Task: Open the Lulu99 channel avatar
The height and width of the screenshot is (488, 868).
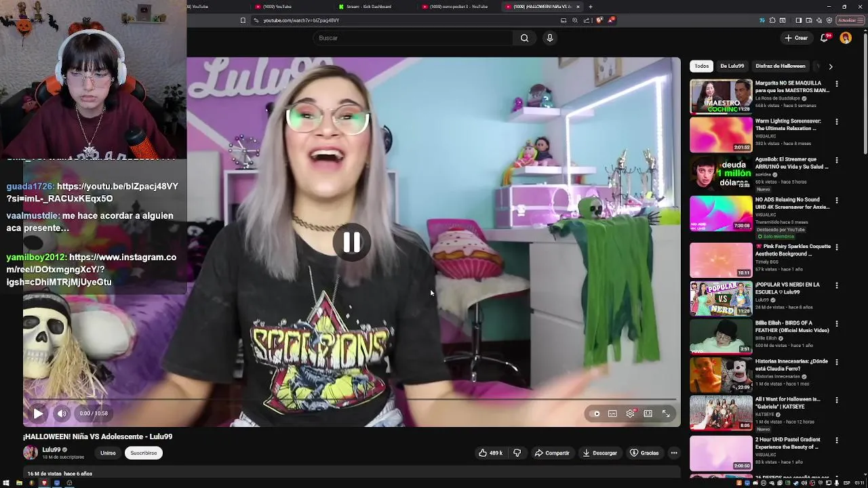Action: [x=31, y=453]
